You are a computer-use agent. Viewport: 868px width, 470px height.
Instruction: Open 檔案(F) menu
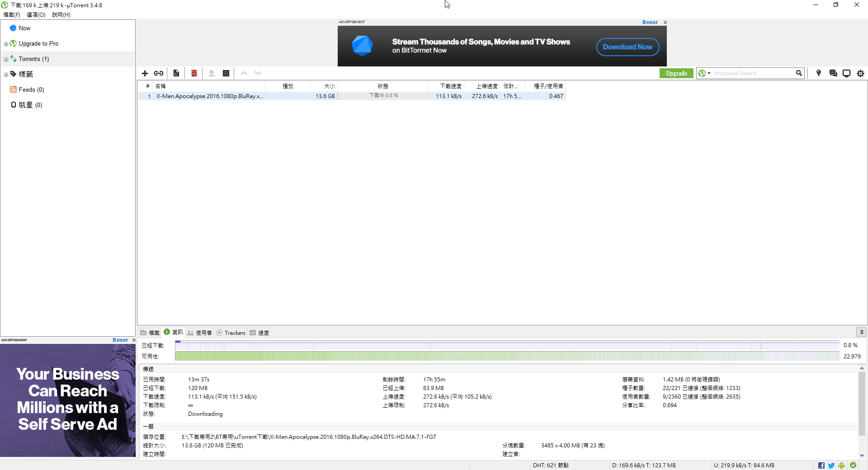12,15
